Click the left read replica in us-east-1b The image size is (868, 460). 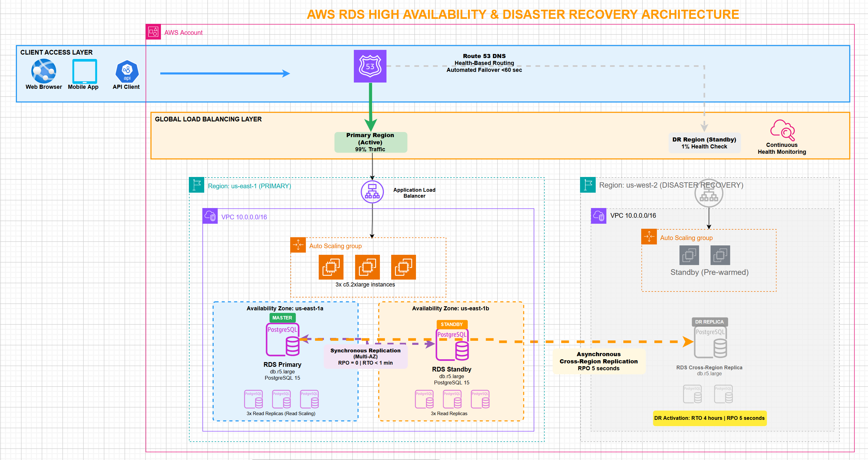(x=424, y=399)
